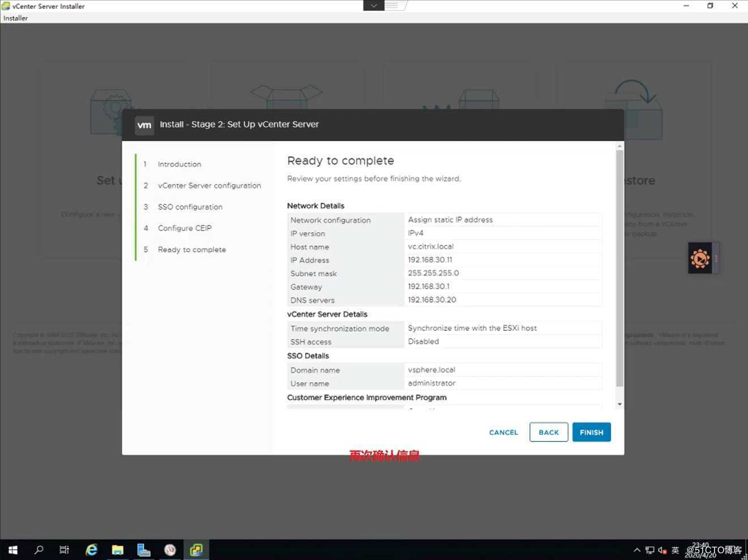Click IP address value 192.168.30.11

[x=430, y=260]
